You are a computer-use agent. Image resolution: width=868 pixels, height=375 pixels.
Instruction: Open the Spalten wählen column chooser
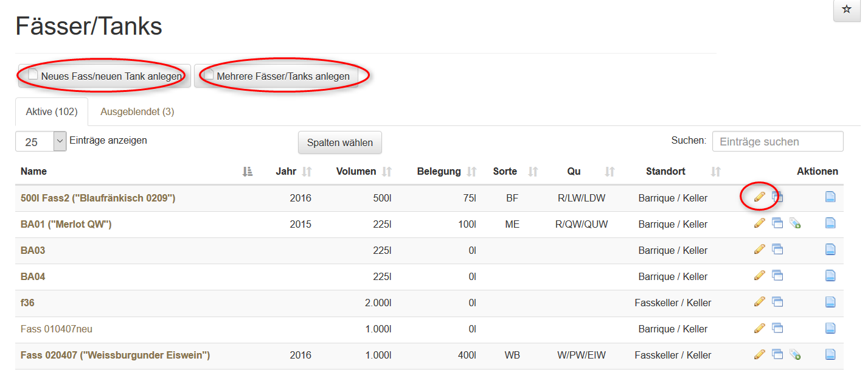tap(339, 142)
